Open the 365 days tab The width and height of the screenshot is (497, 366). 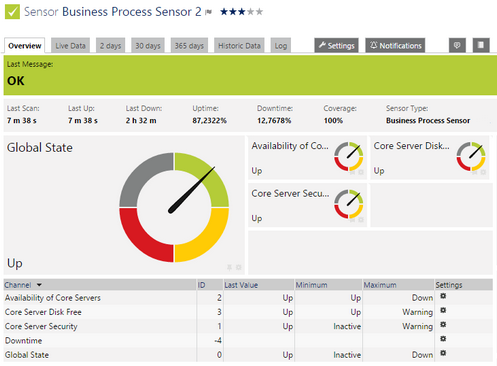pyautogui.click(x=189, y=46)
